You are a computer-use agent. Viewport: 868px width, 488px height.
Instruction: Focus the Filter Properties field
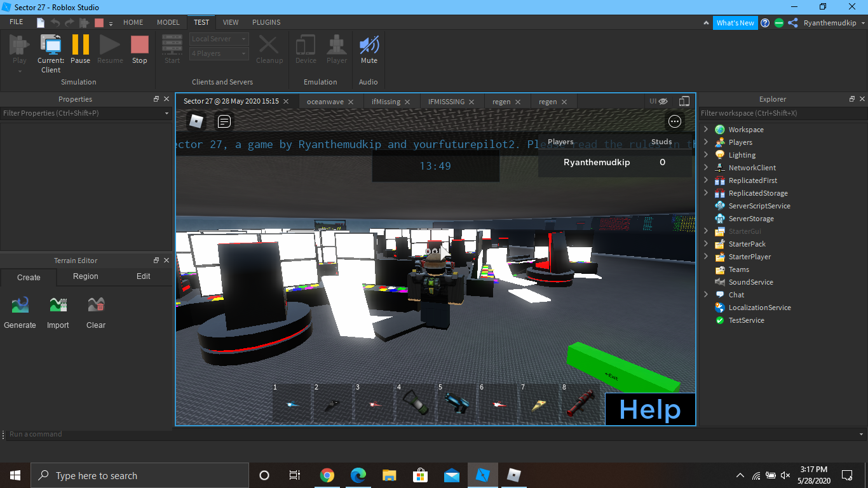pyautogui.click(x=86, y=113)
